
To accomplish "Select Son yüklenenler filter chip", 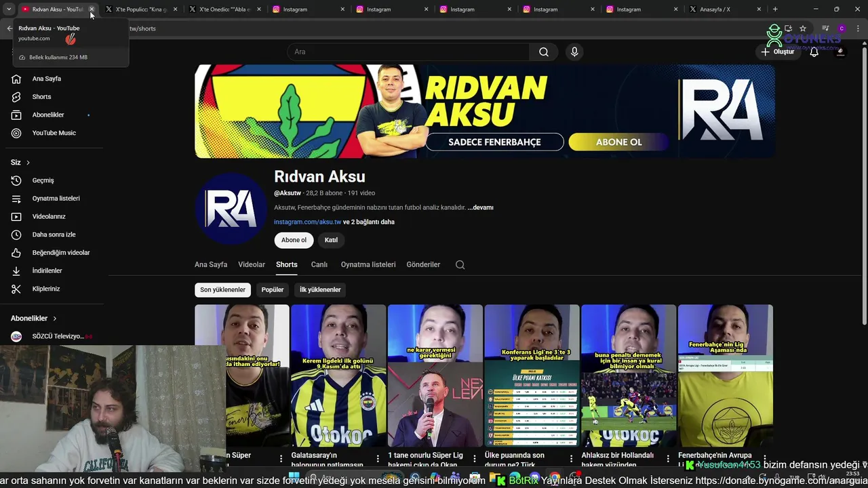I will click(x=222, y=290).
